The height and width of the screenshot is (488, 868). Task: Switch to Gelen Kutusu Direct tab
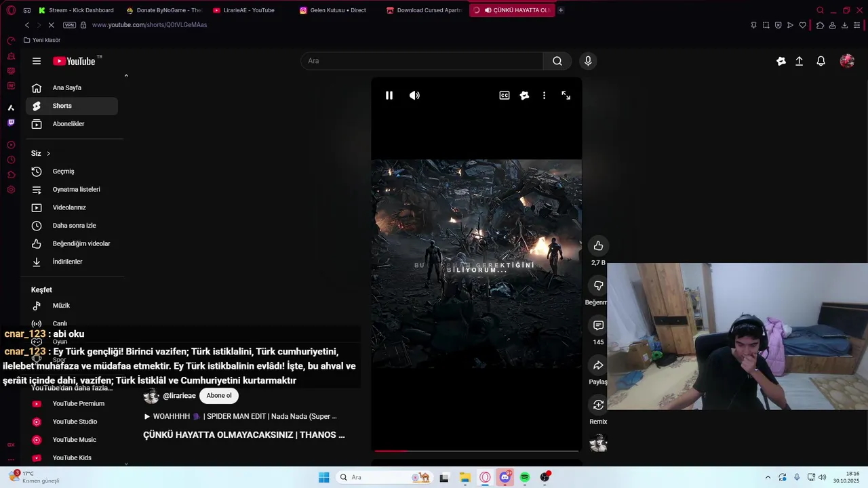(x=338, y=10)
